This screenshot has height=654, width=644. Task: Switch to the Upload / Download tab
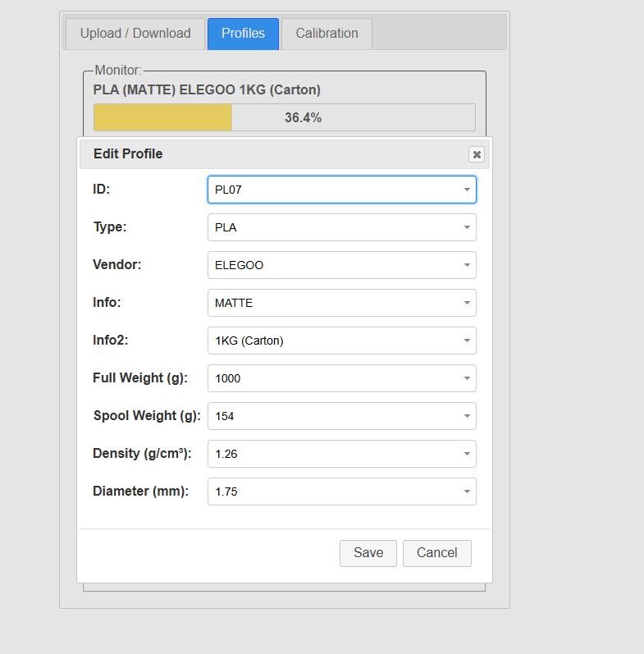click(135, 34)
